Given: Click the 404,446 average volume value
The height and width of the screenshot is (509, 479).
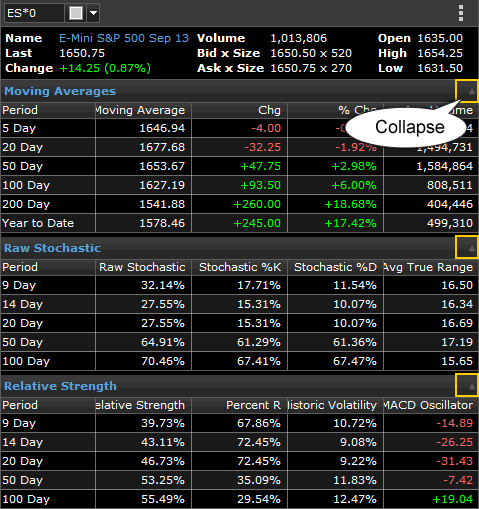Looking at the screenshot, I should point(450,204).
